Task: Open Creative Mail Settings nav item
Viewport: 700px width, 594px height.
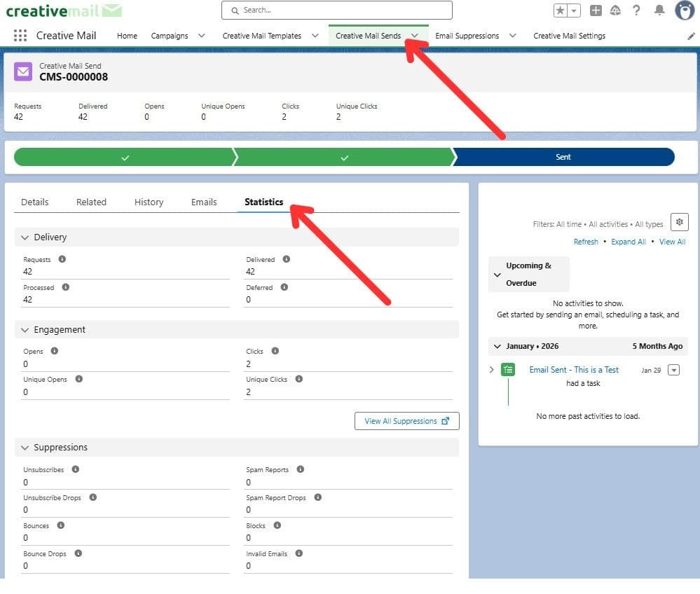Action: 569,36
